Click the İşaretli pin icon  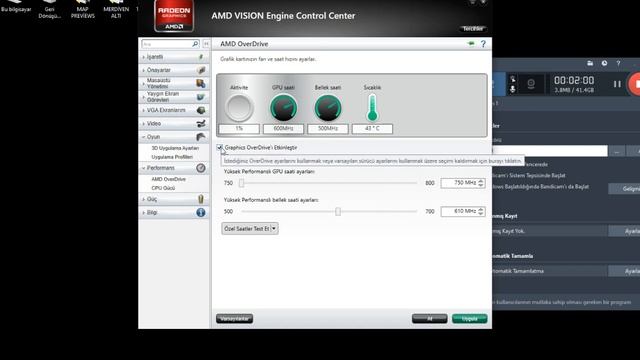coord(201,57)
